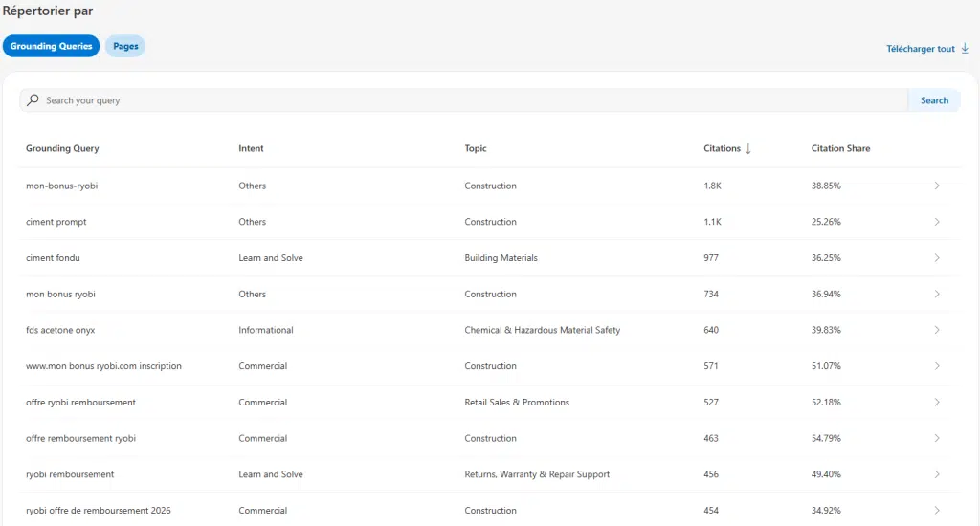
Task: Expand the www.mon bonus ryobi.com inscription chevron
Action: [x=937, y=366]
